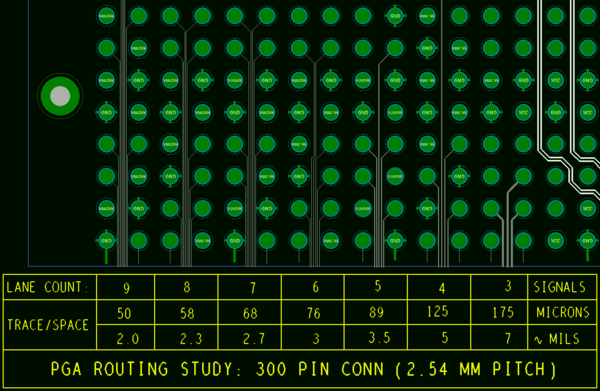Select the 89 microns value
The height and width of the screenshot is (391, 600).
[377, 312]
